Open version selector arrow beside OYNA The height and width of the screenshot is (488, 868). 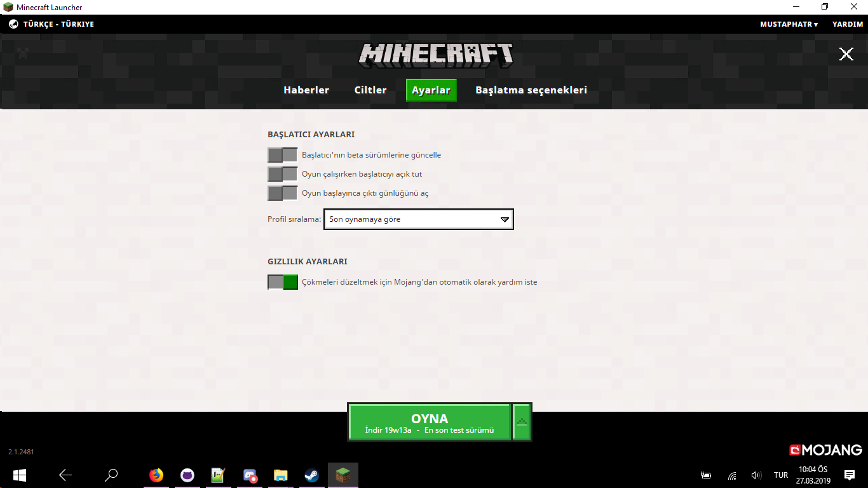coord(522,422)
